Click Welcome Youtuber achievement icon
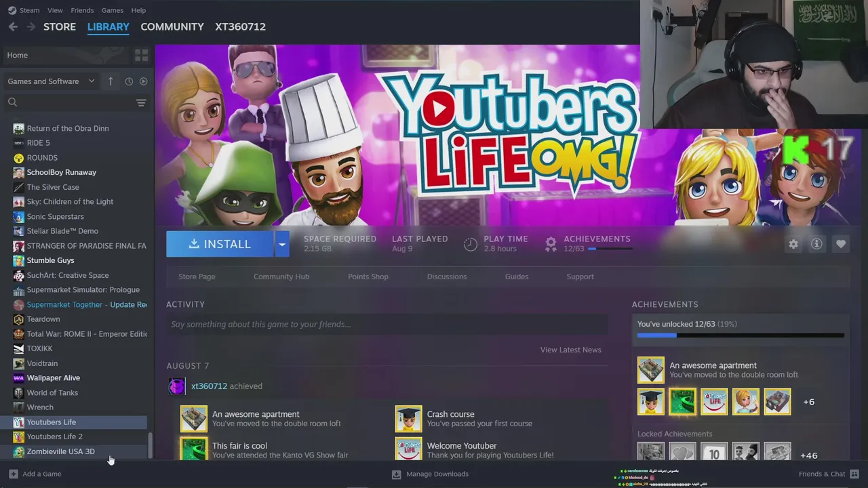The image size is (868, 488). tap(408, 449)
